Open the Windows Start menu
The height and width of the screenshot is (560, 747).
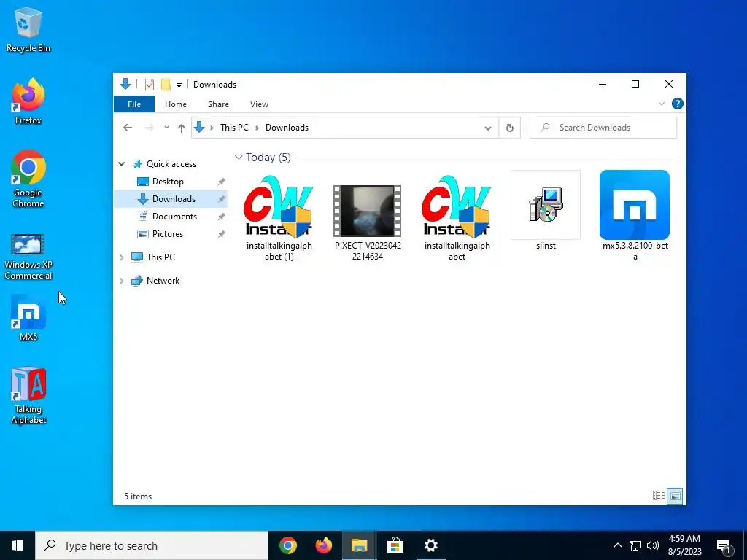(18, 545)
